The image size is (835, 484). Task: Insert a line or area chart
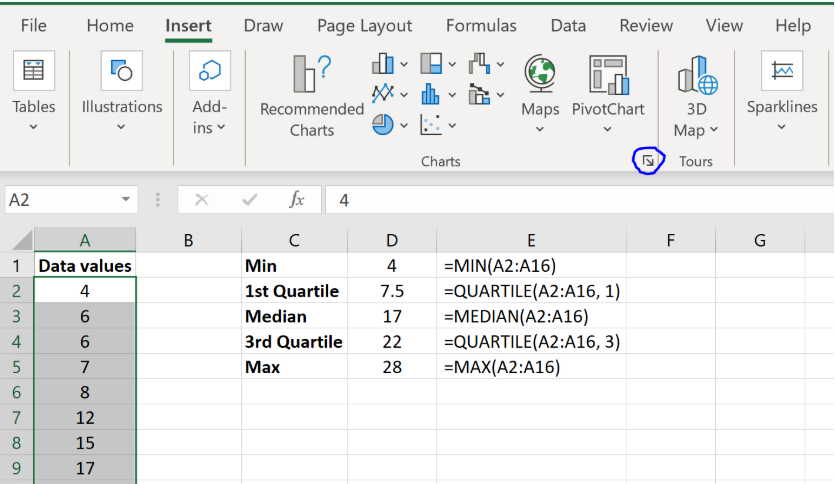[383, 94]
